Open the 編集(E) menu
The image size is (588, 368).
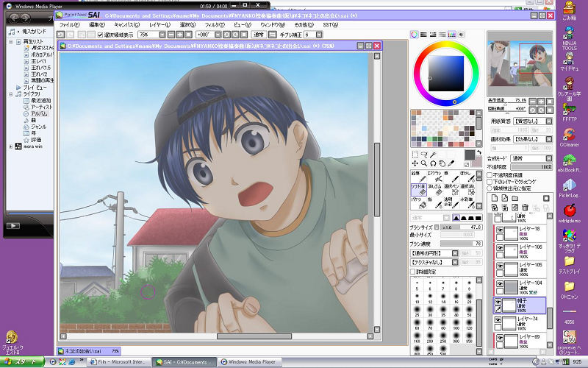97,25
